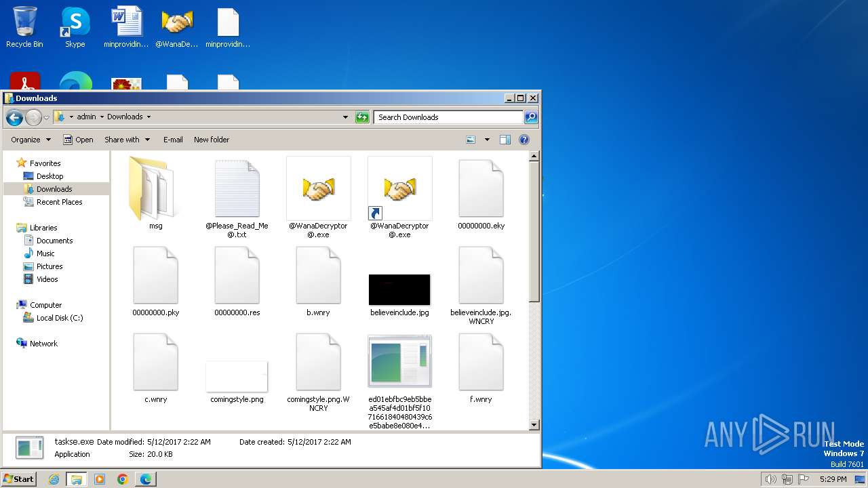Open the Pictures library
This screenshot has width=868, height=488.
click(x=43, y=266)
